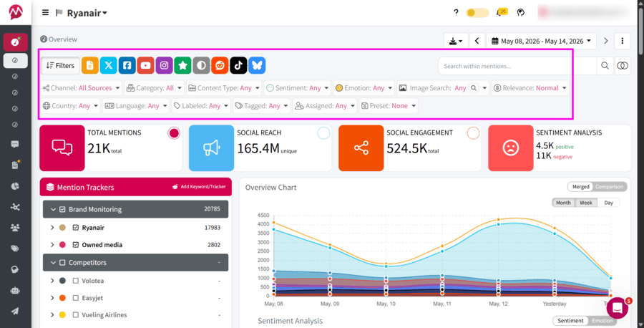Switch chart to Month view
The image size is (644, 328).
point(563,203)
